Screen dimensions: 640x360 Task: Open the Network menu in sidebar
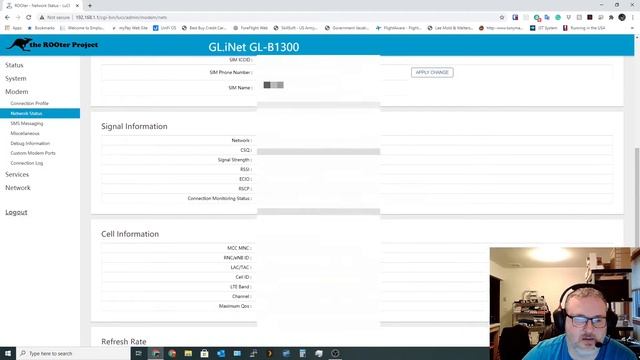point(18,188)
